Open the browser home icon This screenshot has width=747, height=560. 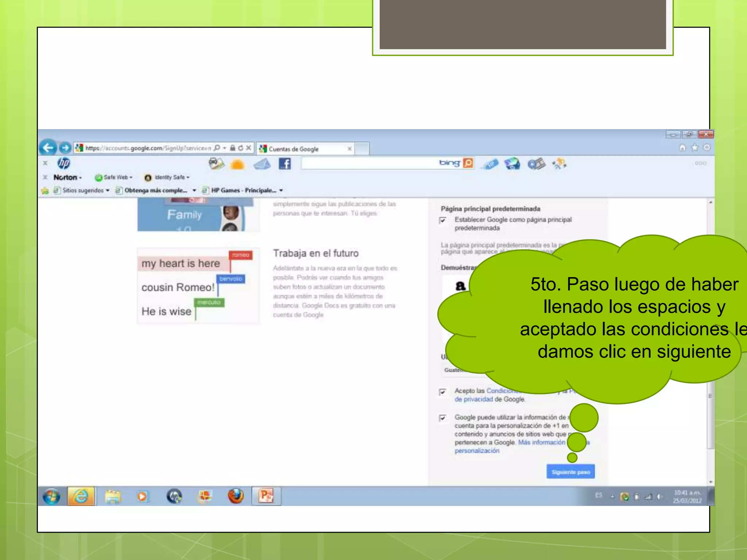(x=682, y=148)
